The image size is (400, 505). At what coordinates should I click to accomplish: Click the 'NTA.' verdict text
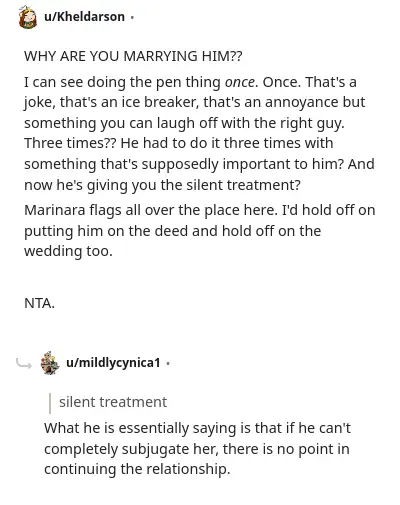coord(39,304)
